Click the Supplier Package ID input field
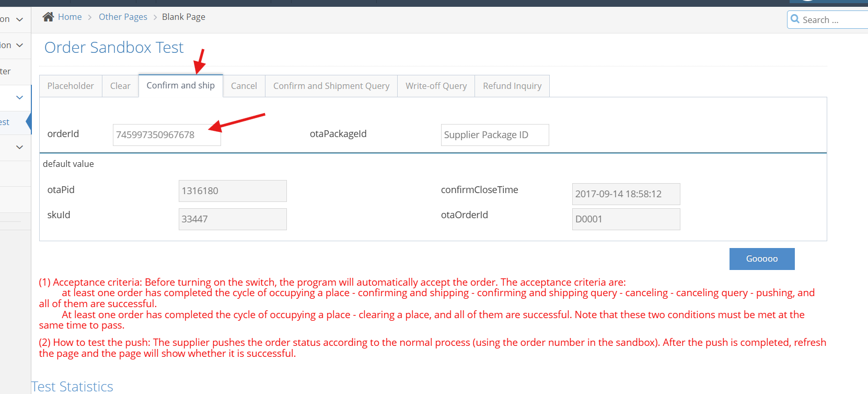 (494, 134)
